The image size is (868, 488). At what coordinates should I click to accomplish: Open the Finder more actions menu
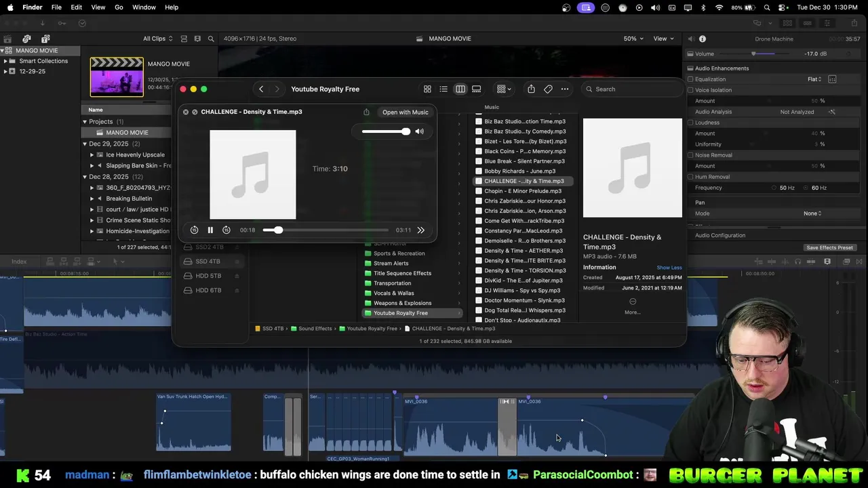pos(565,89)
